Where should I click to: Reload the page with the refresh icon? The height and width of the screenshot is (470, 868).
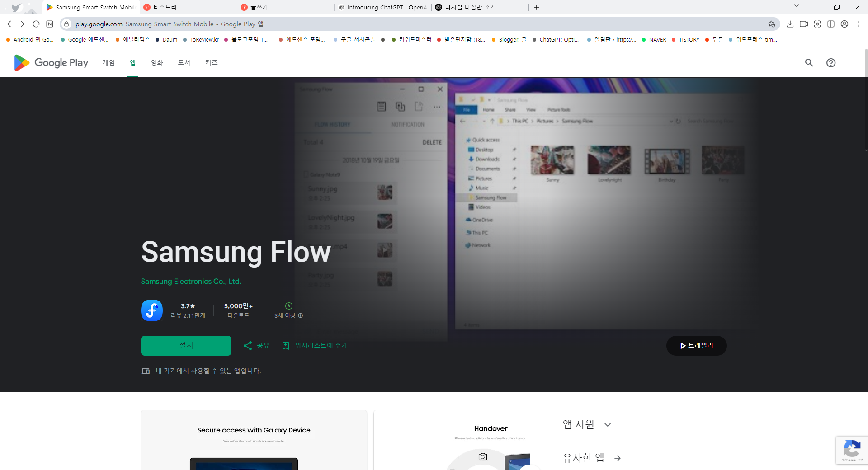36,24
